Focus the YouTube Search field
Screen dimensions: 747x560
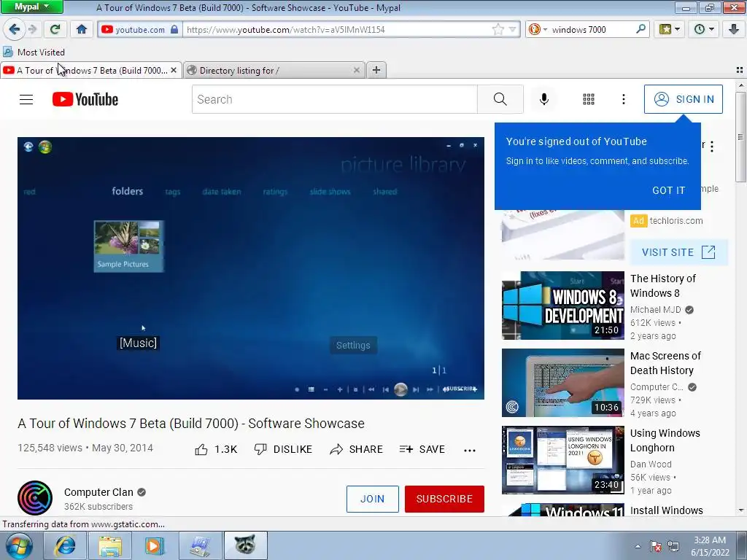click(334, 99)
